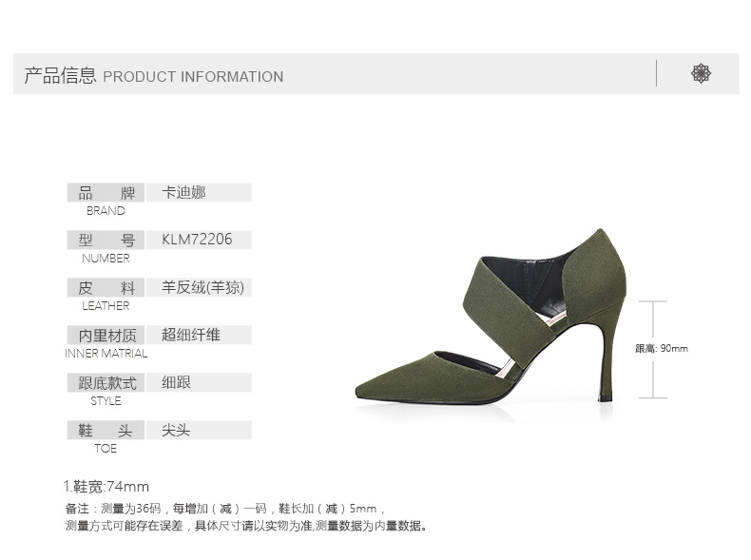Viewport: 751px width, 560px height.
Task: Select the leather value 羊反绒(羊猄)
Action: [203, 287]
